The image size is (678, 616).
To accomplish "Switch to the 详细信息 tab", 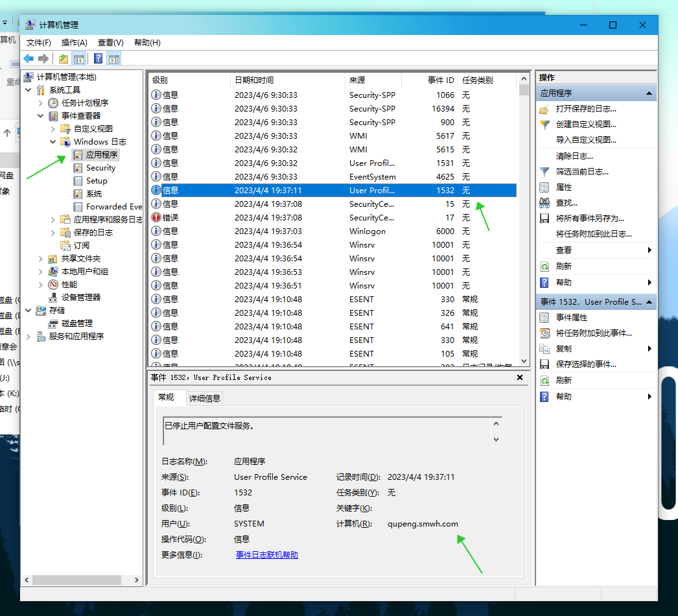I will pyautogui.click(x=204, y=398).
